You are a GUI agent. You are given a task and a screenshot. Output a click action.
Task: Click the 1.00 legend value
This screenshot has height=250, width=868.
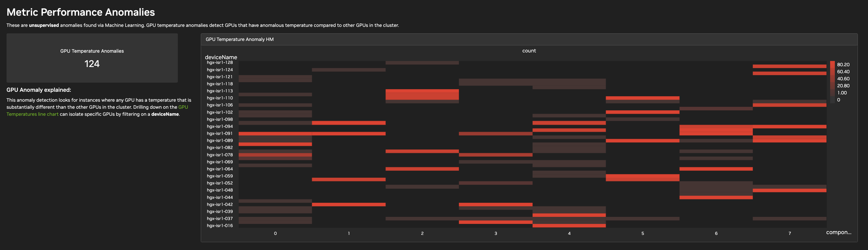pyautogui.click(x=842, y=93)
